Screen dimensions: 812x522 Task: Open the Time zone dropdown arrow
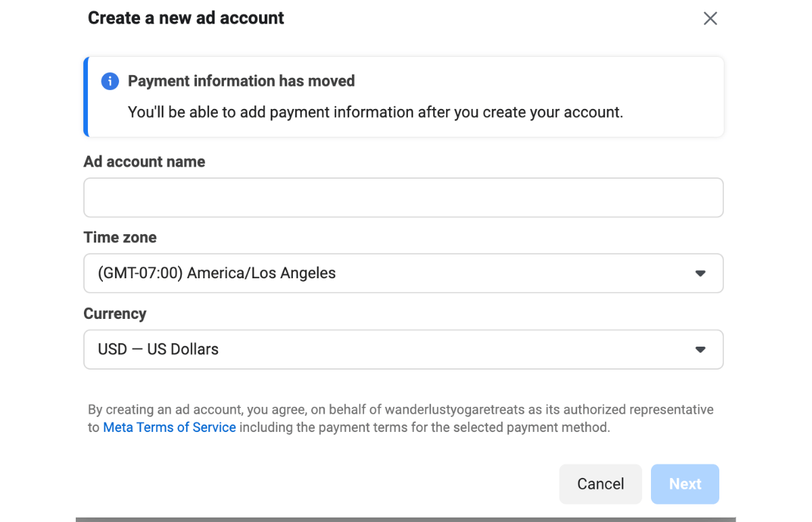[700, 274]
